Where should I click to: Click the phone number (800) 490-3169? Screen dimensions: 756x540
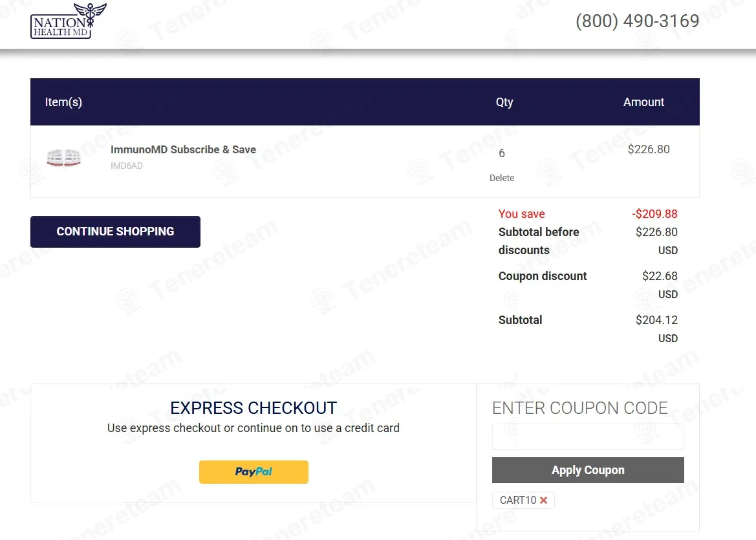coord(638,21)
